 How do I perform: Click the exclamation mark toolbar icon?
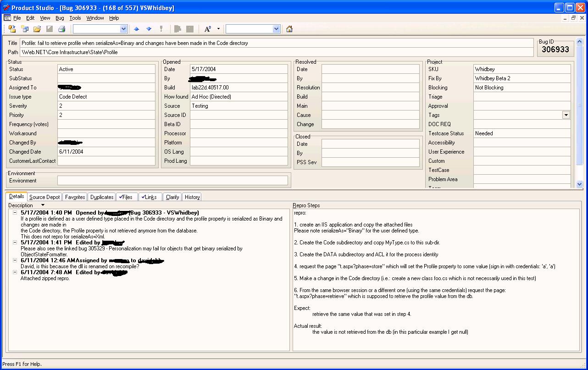(x=161, y=29)
